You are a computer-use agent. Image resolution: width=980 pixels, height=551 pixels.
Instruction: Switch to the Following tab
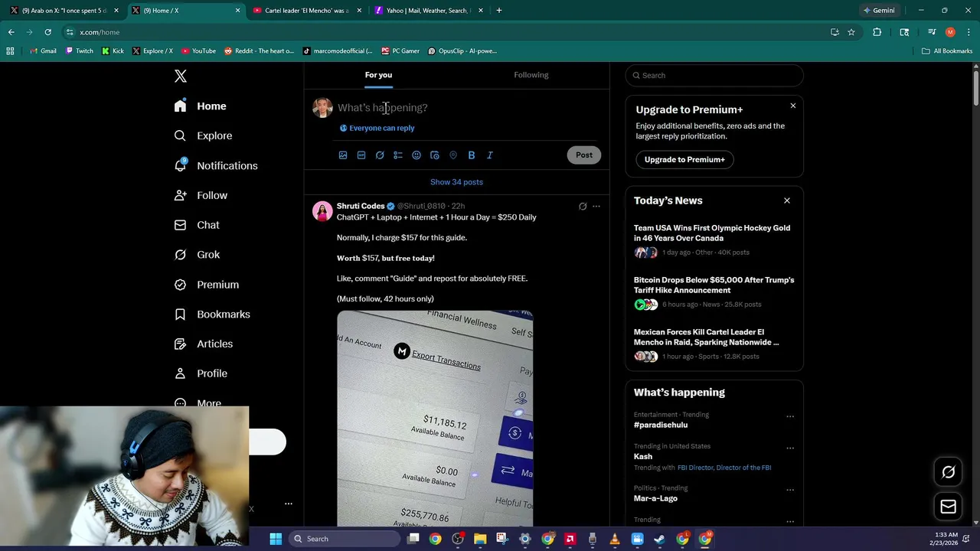coord(531,75)
